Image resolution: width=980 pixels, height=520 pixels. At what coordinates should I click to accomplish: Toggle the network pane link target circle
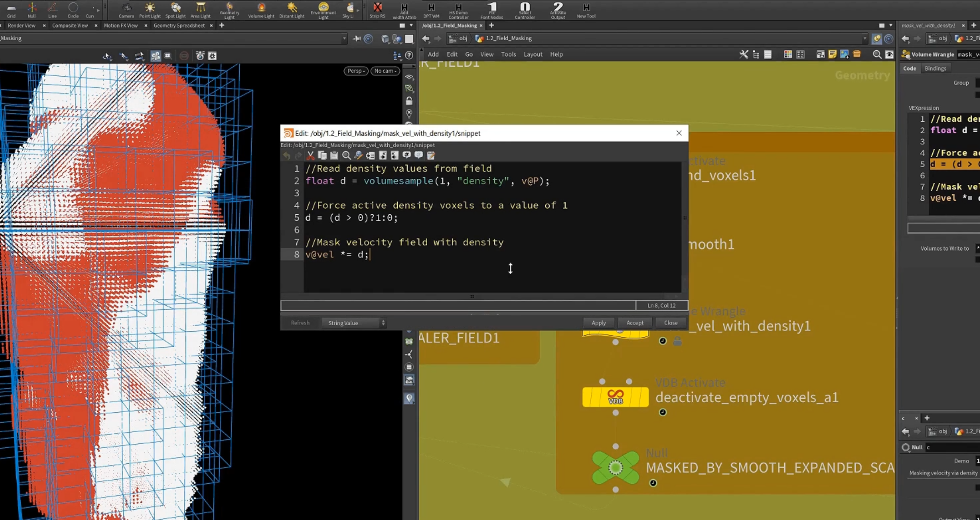(x=889, y=38)
